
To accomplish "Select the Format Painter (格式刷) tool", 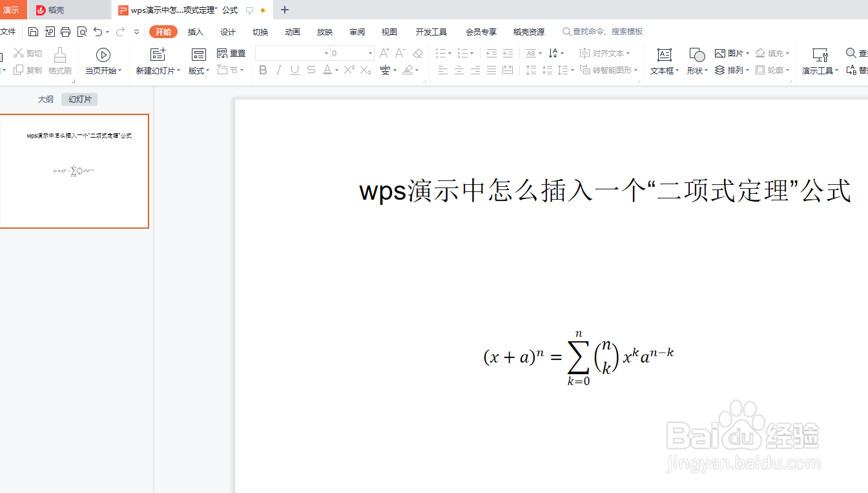I will tap(60, 55).
